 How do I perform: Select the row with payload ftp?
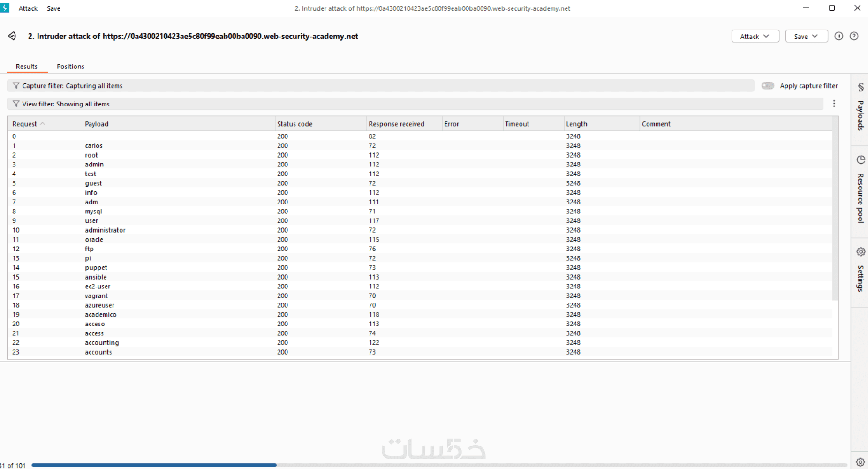click(420, 249)
